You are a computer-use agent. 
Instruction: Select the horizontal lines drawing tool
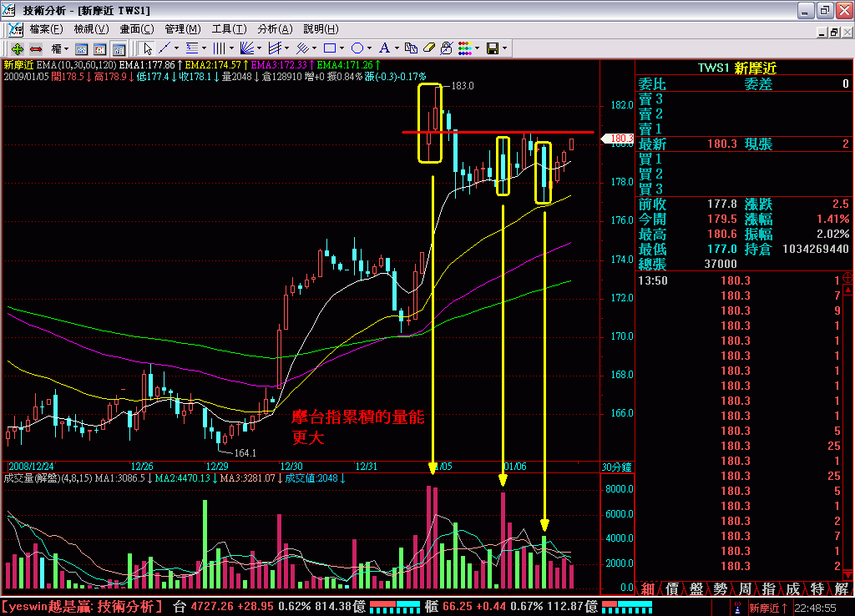click(x=192, y=48)
